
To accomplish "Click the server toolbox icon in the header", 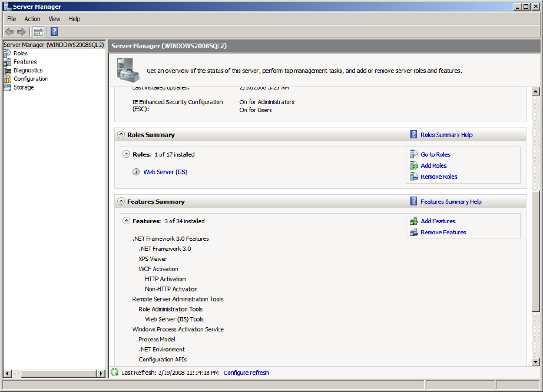I will point(128,70).
